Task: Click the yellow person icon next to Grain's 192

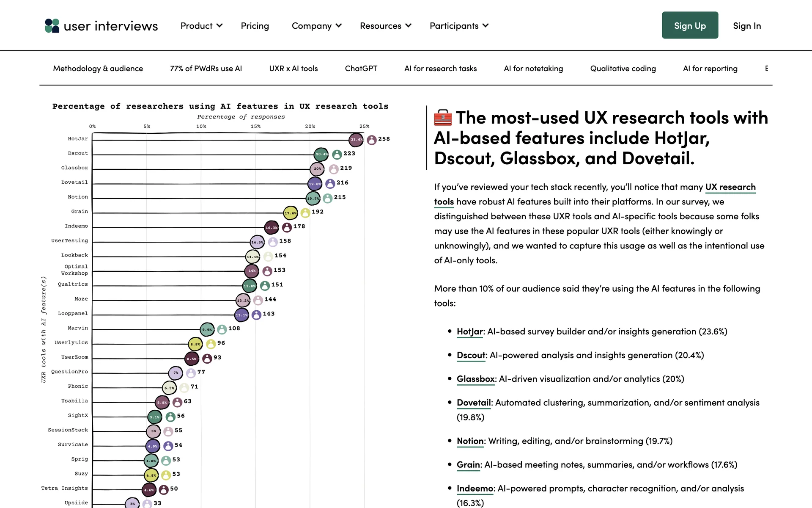Action: click(305, 213)
